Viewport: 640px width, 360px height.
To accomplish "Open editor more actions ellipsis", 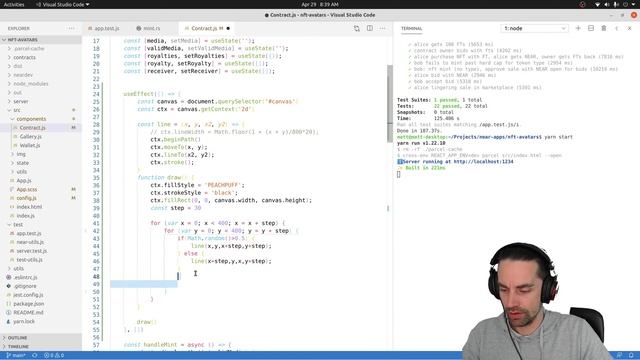I will click(382, 29).
